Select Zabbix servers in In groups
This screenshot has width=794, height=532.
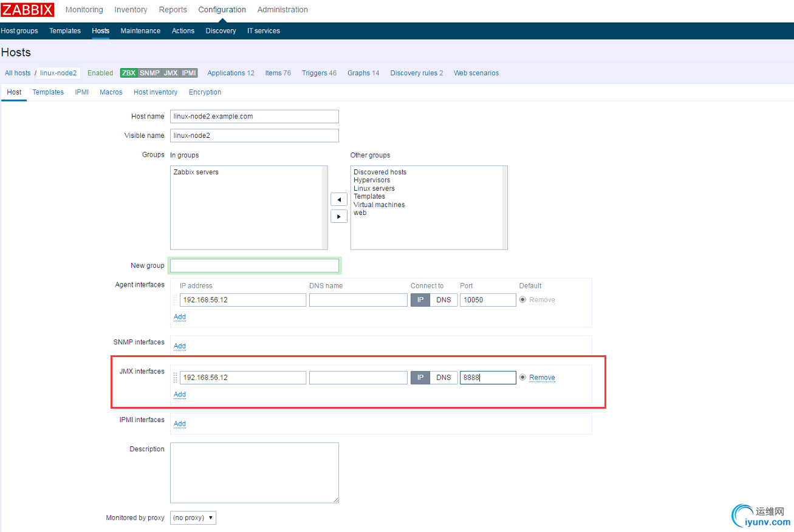tap(196, 172)
